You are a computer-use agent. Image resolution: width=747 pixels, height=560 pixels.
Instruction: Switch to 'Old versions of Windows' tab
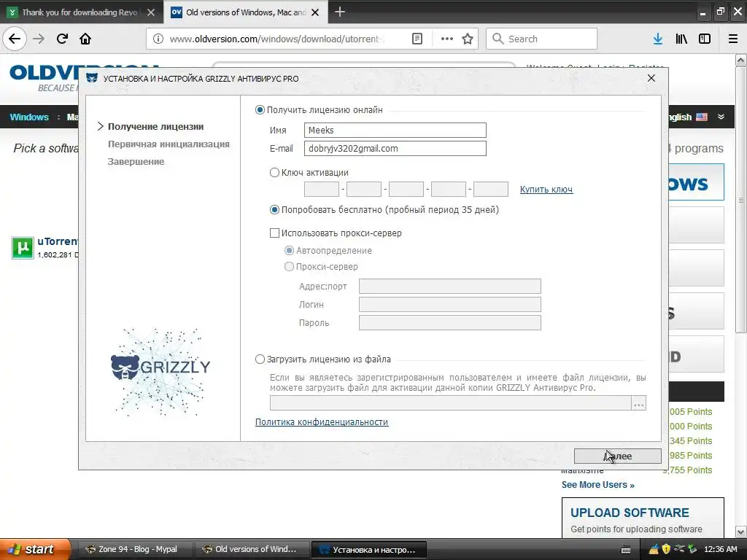pos(245,12)
